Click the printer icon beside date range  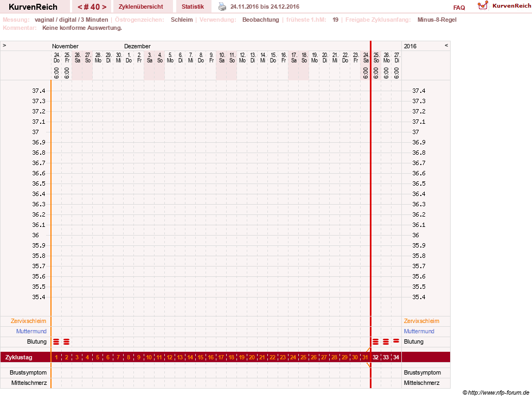[x=222, y=7]
